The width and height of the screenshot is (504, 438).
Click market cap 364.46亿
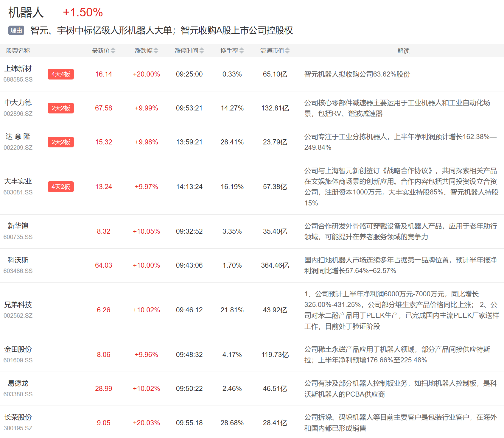tap(275, 265)
